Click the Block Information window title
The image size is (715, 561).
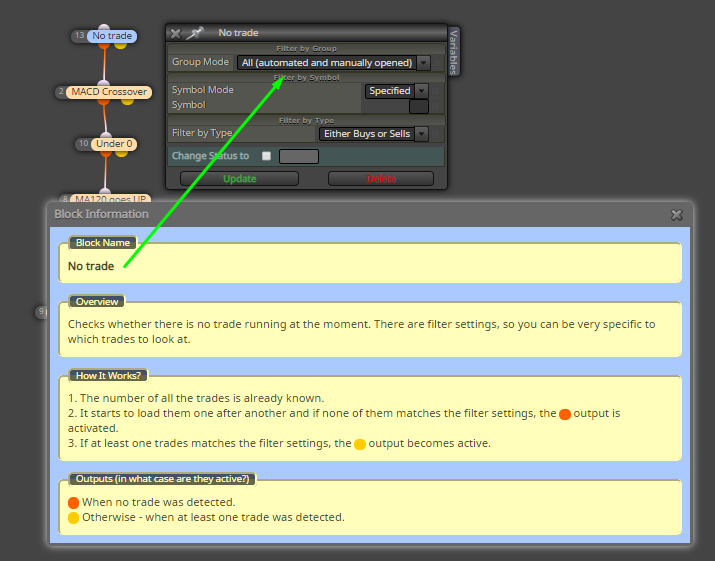tap(101, 214)
